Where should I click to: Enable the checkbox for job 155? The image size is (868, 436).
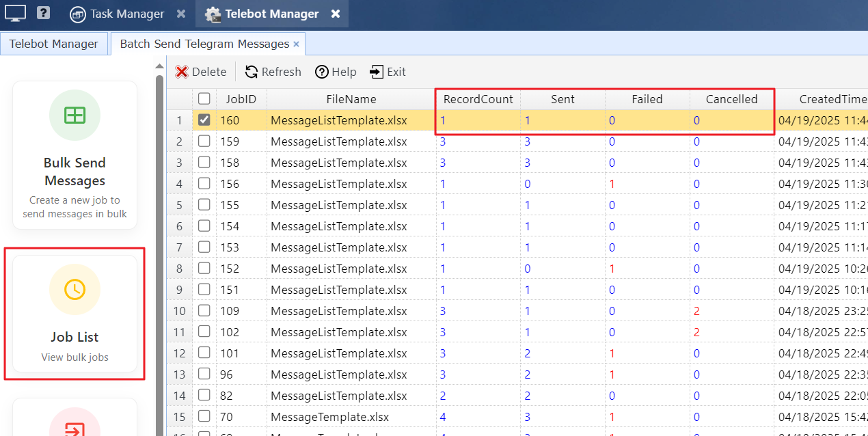coord(204,205)
